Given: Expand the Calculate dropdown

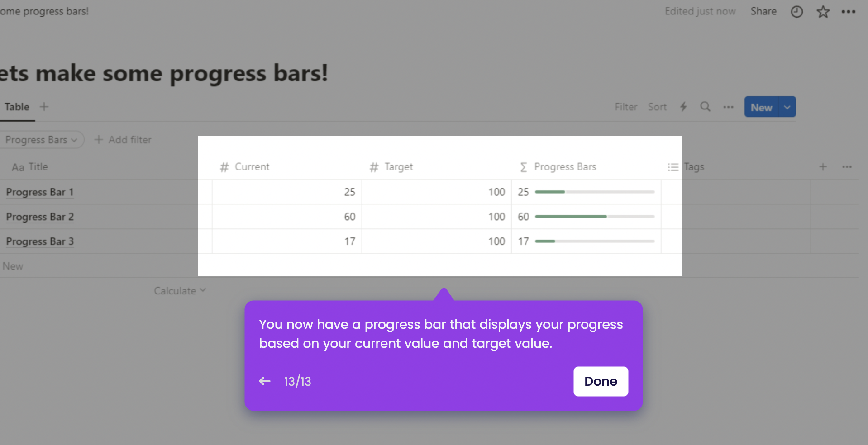Looking at the screenshot, I should click(179, 290).
